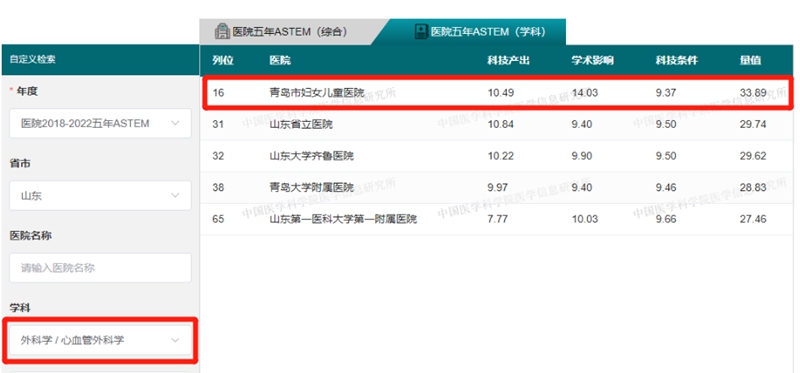Click 科技条件 value 9.66

coord(666,219)
